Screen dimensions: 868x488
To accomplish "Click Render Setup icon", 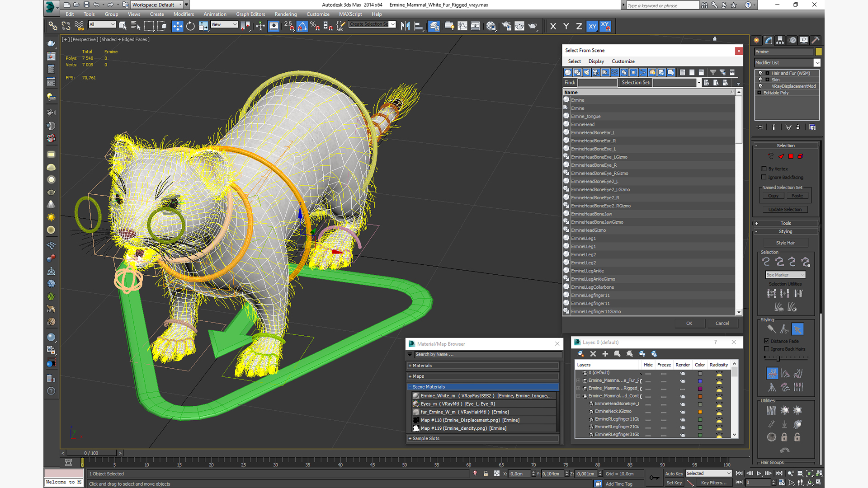I will (x=507, y=26).
